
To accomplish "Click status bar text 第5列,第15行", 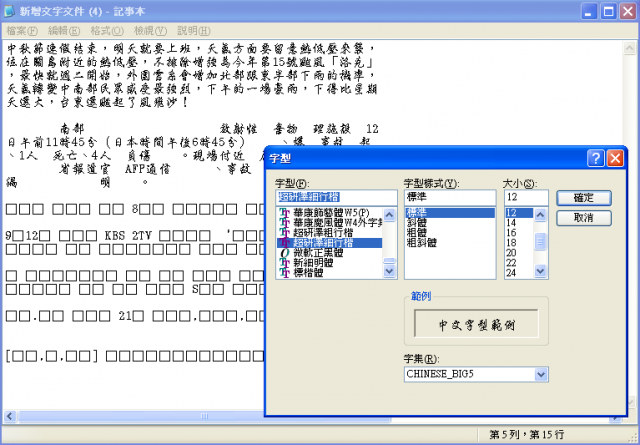I will (x=526, y=434).
